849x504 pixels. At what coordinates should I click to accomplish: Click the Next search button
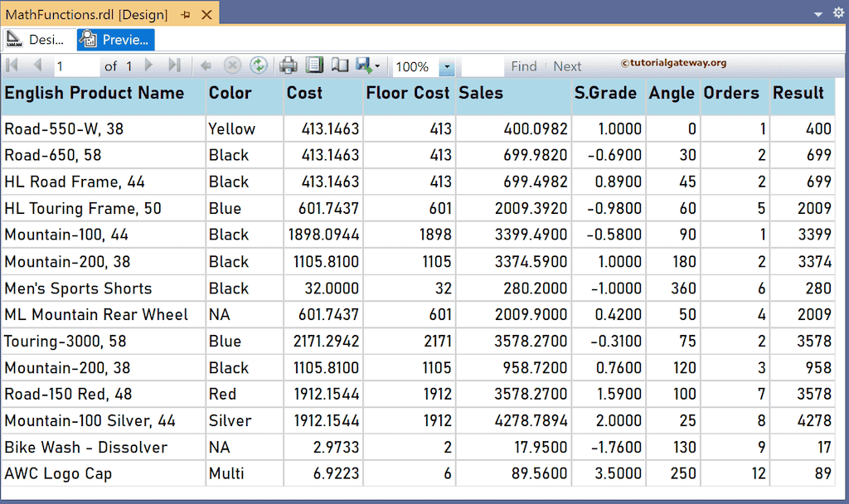(567, 65)
